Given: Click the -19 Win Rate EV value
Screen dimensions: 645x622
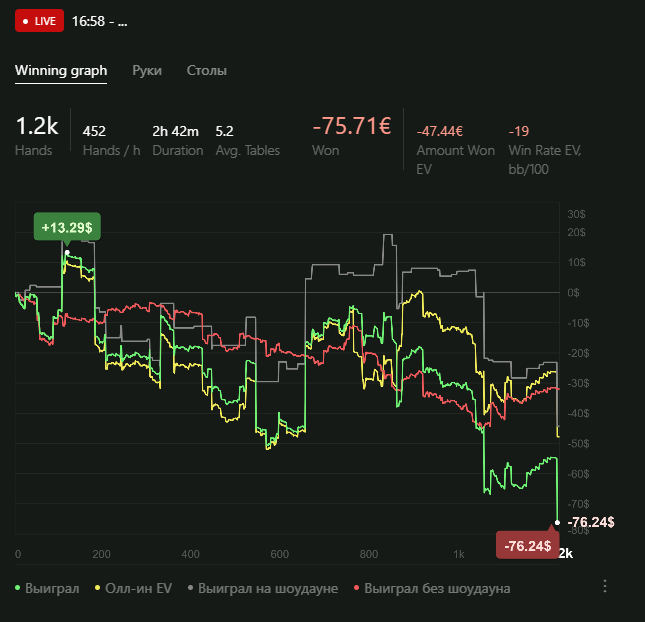Looking at the screenshot, I should click(519, 131).
